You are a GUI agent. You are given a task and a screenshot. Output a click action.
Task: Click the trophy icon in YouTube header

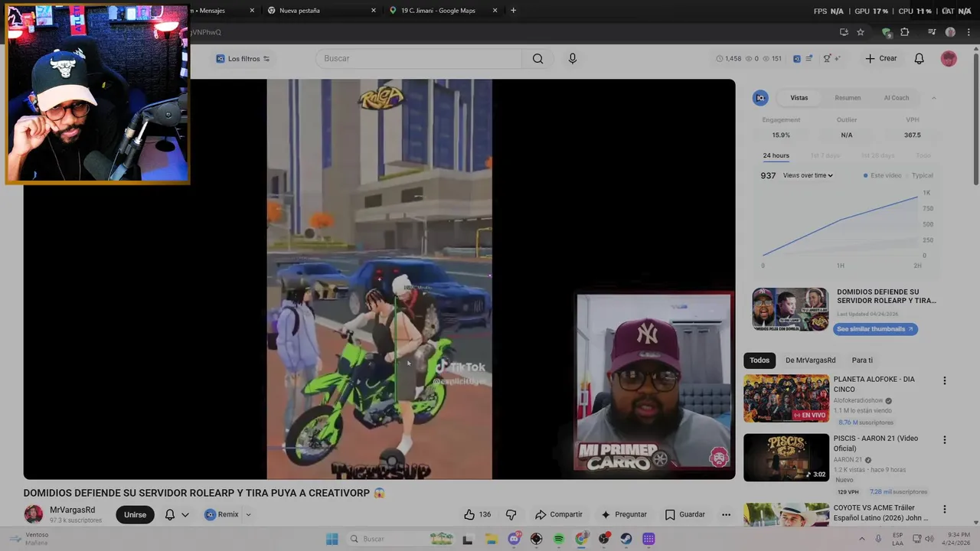click(827, 59)
